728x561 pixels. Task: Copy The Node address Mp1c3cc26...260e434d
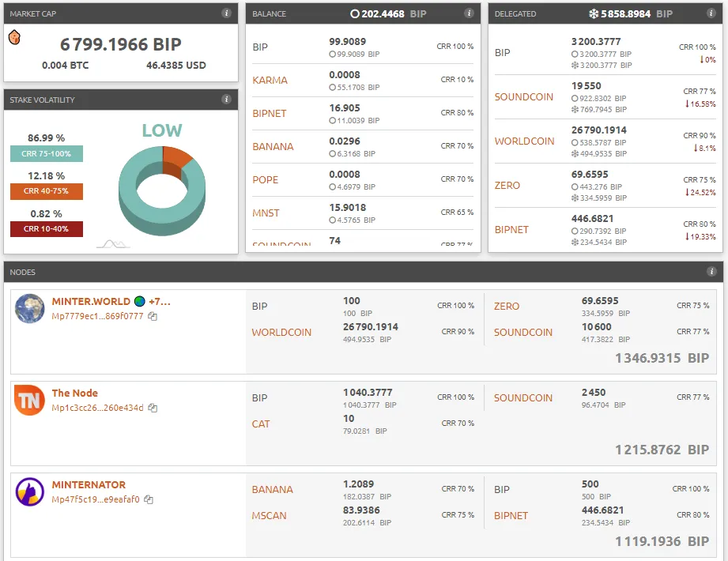click(x=153, y=408)
